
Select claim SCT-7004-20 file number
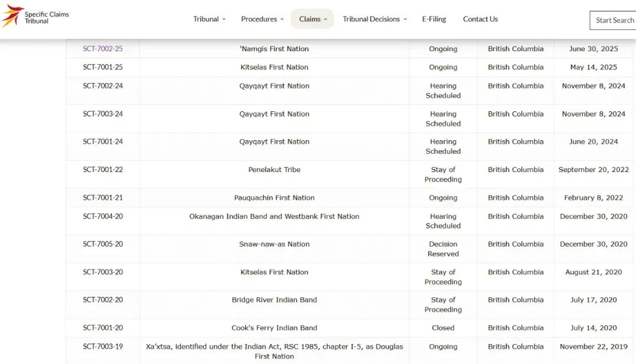click(103, 217)
